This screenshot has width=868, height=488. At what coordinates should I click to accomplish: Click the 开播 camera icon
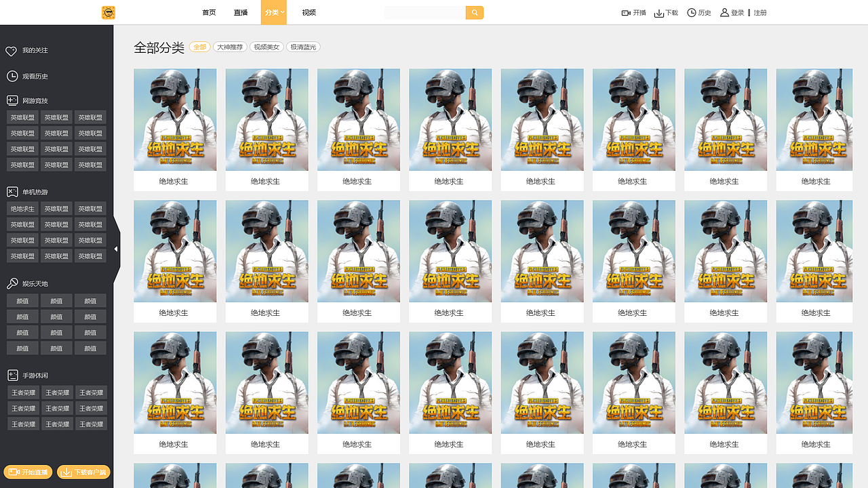point(626,13)
